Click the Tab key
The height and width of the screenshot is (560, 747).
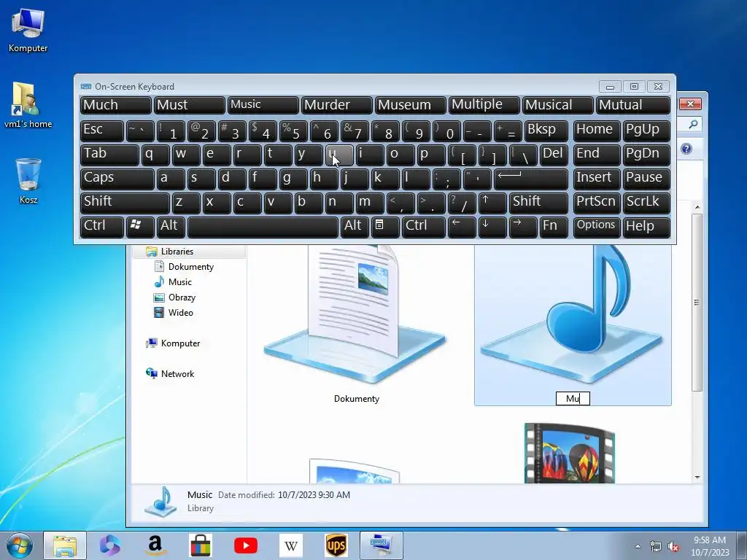click(x=109, y=155)
